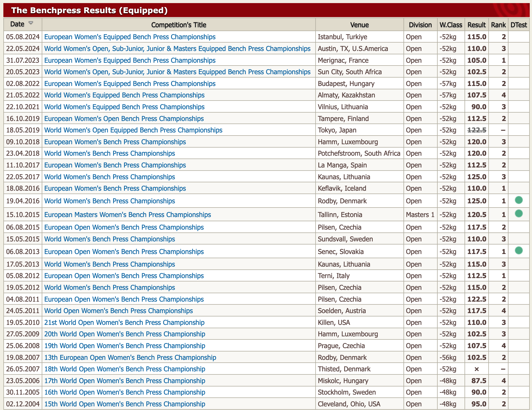Click green DTest dot for 19.04.2016 row
The image size is (532, 410).
pyautogui.click(x=519, y=200)
